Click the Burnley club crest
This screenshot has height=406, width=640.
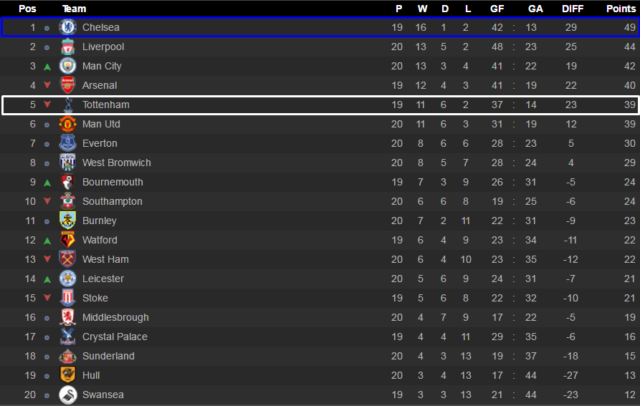click(68, 220)
